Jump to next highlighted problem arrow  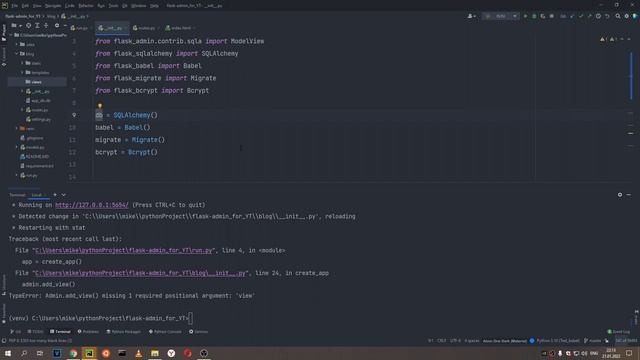[x=629, y=39]
